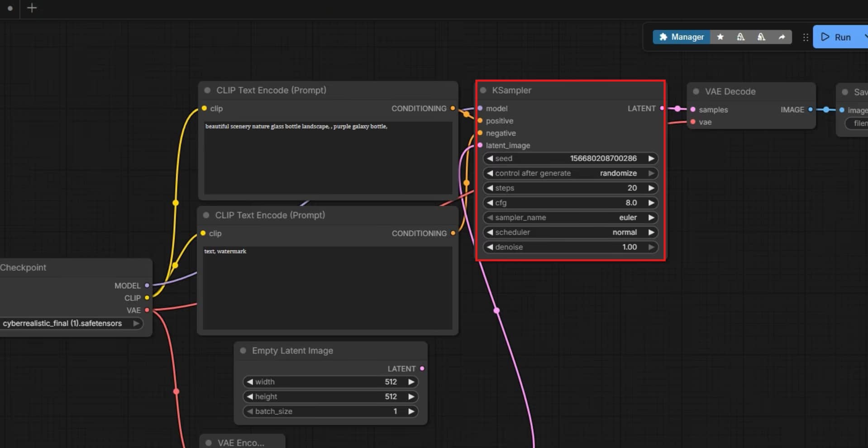
Task: Click the second cache-clear icon before the share arrow
Action: pyautogui.click(x=761, y=37)
